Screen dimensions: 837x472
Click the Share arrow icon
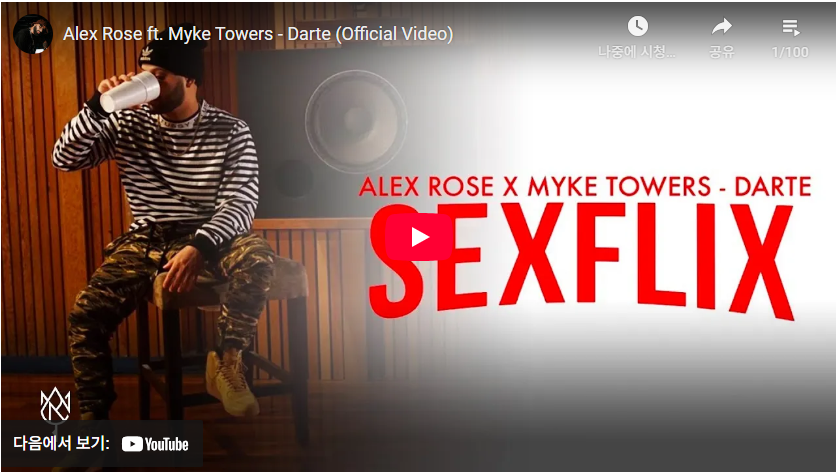point(722,26)
